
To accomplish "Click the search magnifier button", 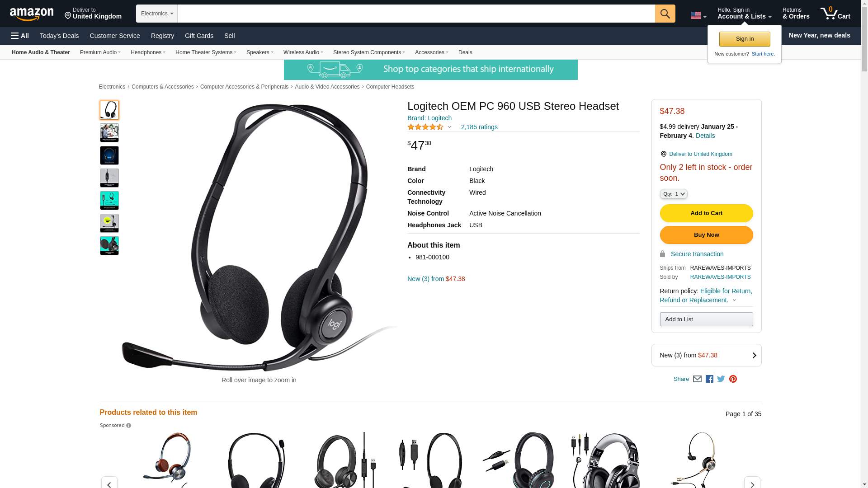I will (x=665, y=14).
